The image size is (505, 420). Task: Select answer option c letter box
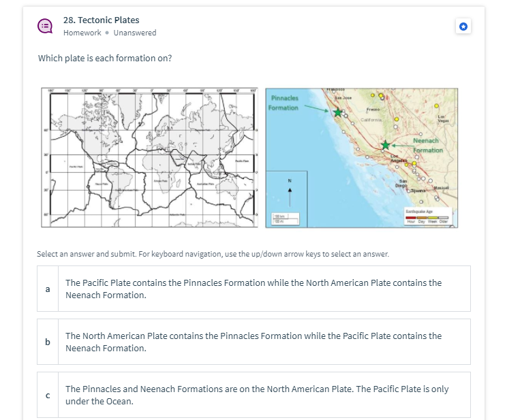click(x=48, y=395)
